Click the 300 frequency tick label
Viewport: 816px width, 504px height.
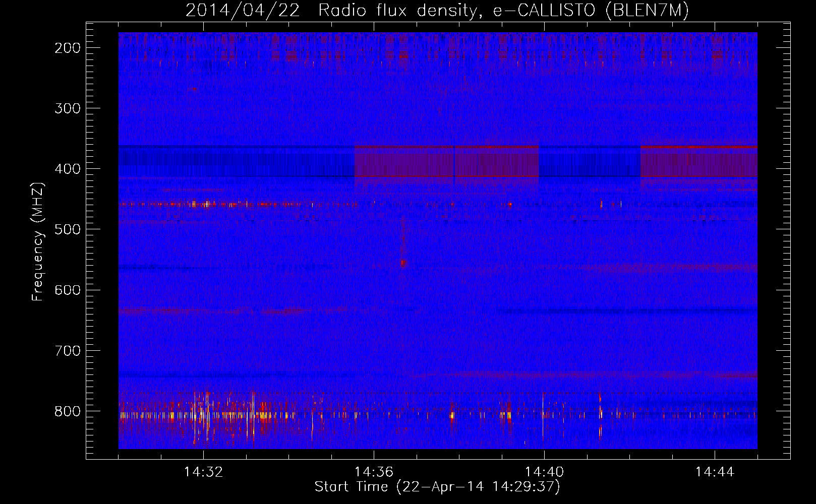click(x=67, y=108)
